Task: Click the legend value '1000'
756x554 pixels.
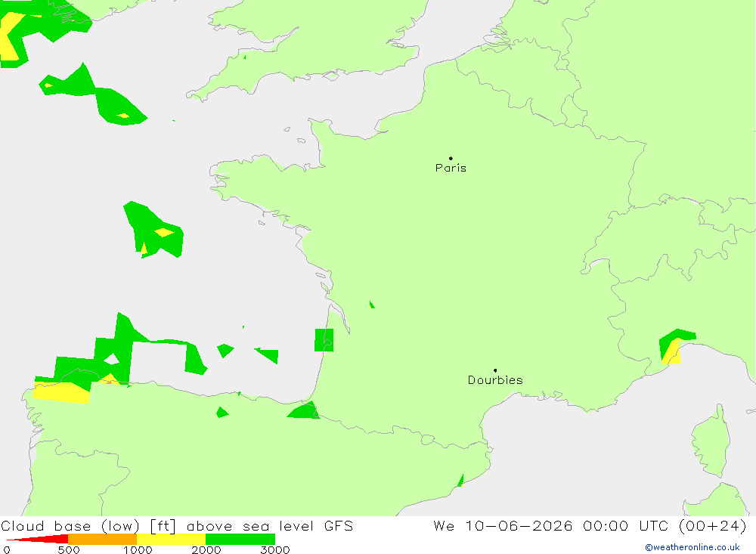Action: 138,550
